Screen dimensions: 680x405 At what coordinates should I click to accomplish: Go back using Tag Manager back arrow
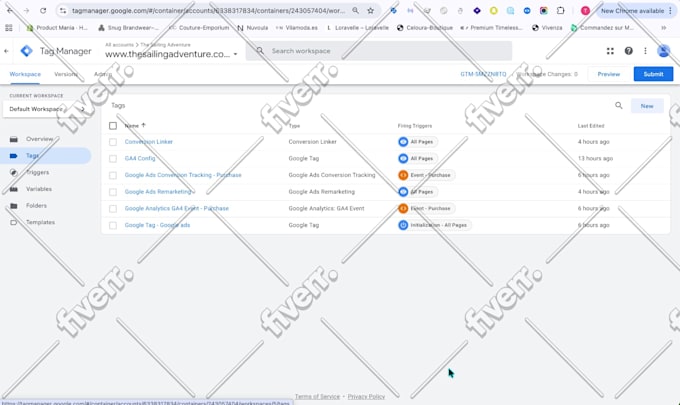pos(6,51)
